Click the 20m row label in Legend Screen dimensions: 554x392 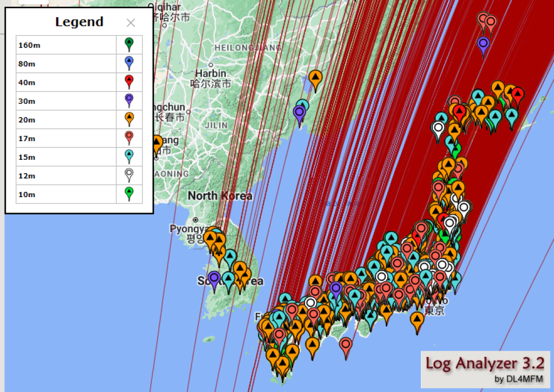click(27, 119)
